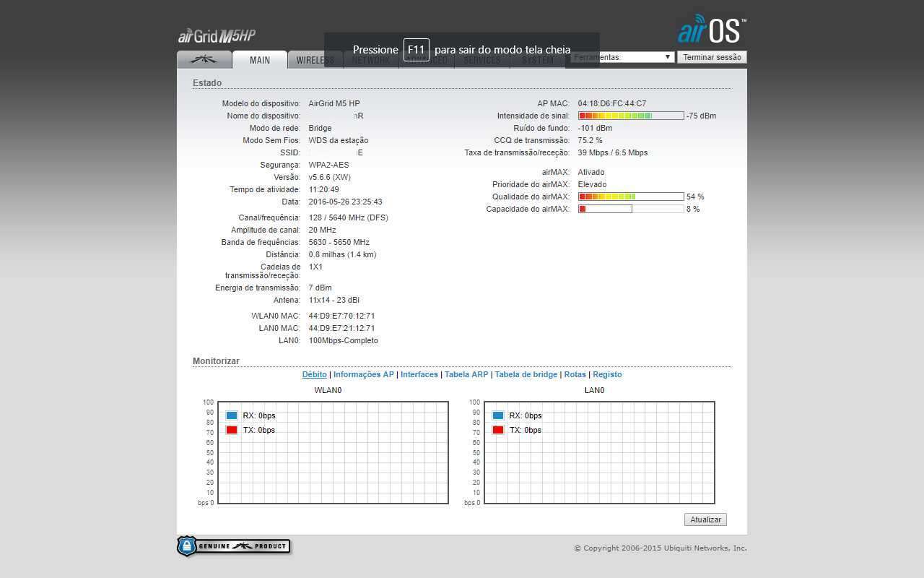Click the 5630 - 5650 MHz band value
This screenshot has width=924, height=578.
click(x=339, y=242)
